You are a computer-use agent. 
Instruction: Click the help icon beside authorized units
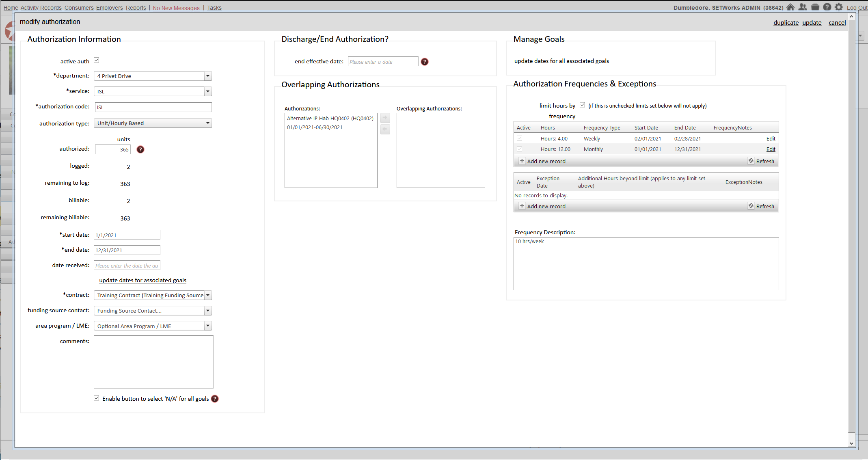pyautogui.click(x=140, y=149)
